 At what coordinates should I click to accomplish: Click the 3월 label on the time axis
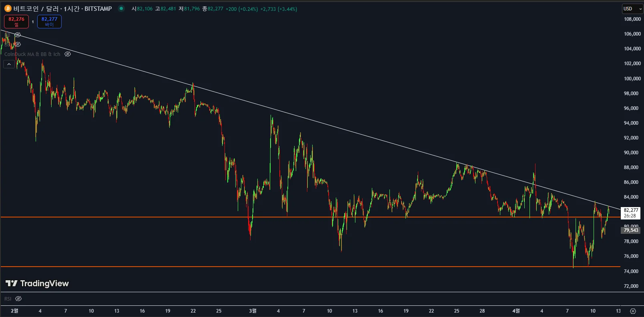click(253, 311)
